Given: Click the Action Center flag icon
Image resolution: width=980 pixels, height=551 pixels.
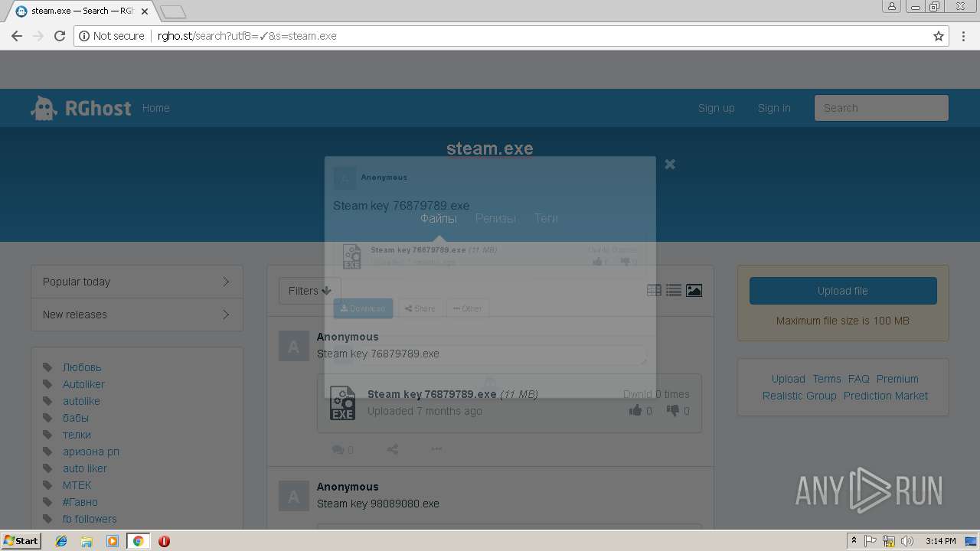Looking at the screenshot, I should point(871,541).
